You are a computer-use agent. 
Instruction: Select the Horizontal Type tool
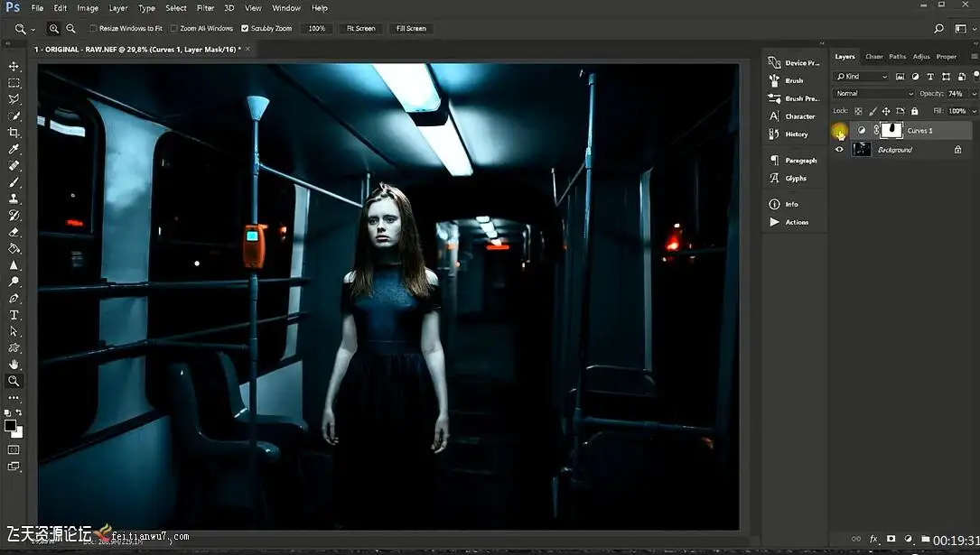pos(14,315)
